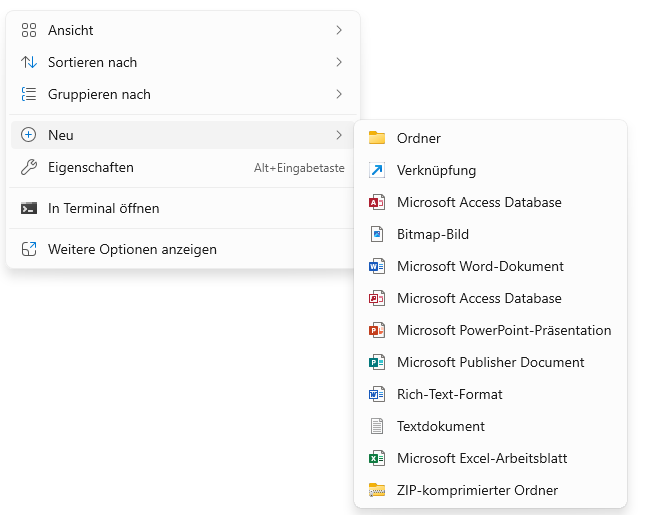Click the Microsoft Word-Dokument icon
Viewport: 651px width, 515px height.
pyautogui.click(x=377, y=266)
